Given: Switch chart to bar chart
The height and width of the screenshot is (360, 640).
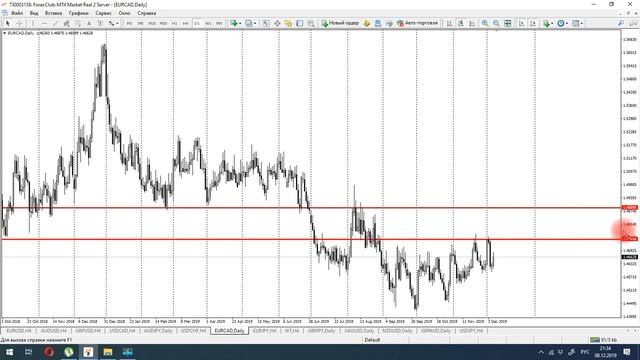Looking at the screenshot, I should 449,23.
